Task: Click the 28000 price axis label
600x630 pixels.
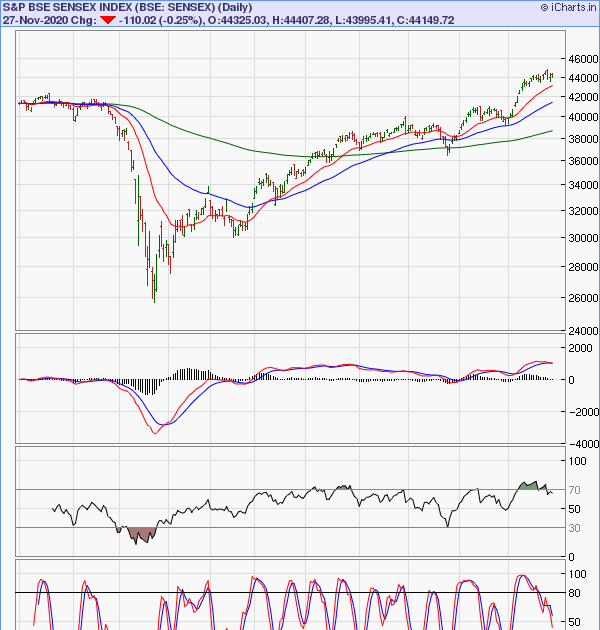Action: pos(583,267)
